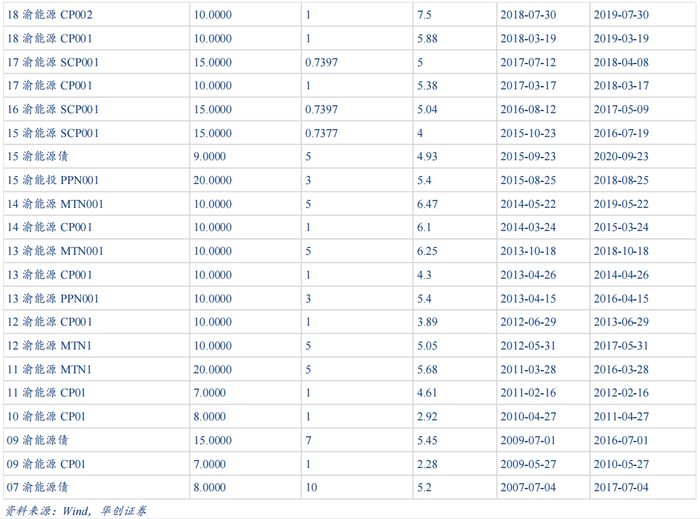700x519 pixels.
Task: Select the bond name 12渝能源CP001
Action: (50, 322)
